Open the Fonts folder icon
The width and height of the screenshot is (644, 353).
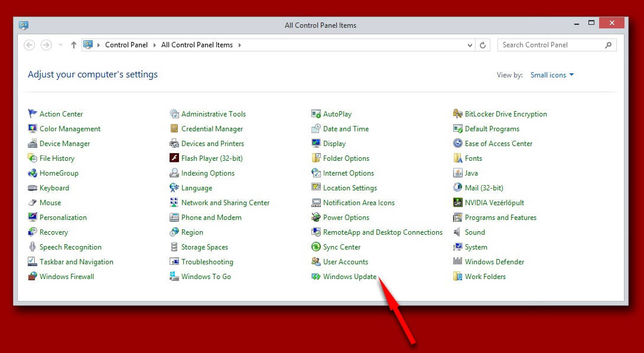click(x=457, y=158)
